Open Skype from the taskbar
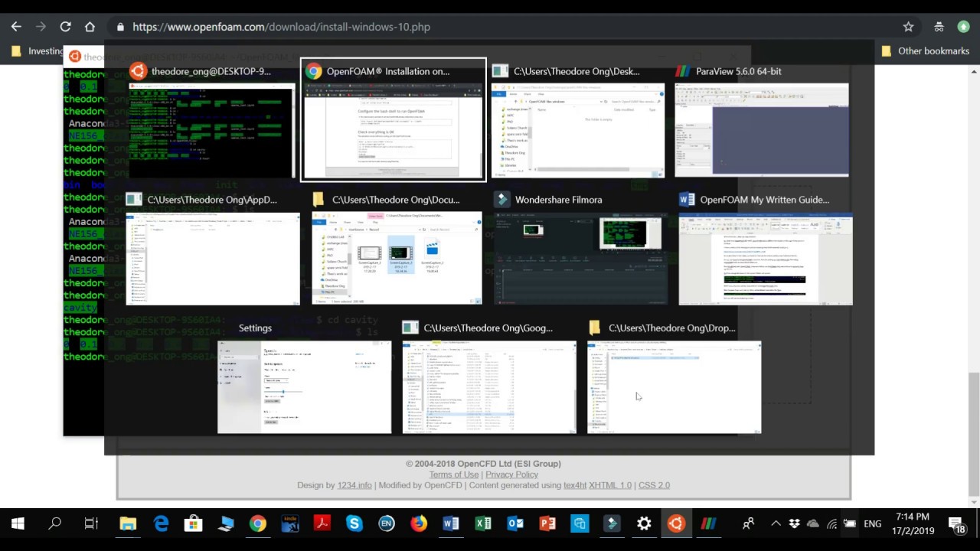 [354, 524]
